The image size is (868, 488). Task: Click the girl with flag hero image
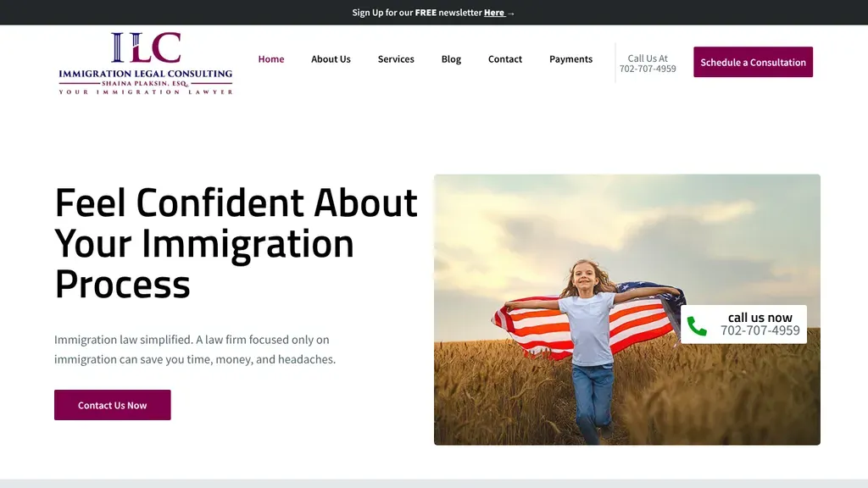coord(626,310)
